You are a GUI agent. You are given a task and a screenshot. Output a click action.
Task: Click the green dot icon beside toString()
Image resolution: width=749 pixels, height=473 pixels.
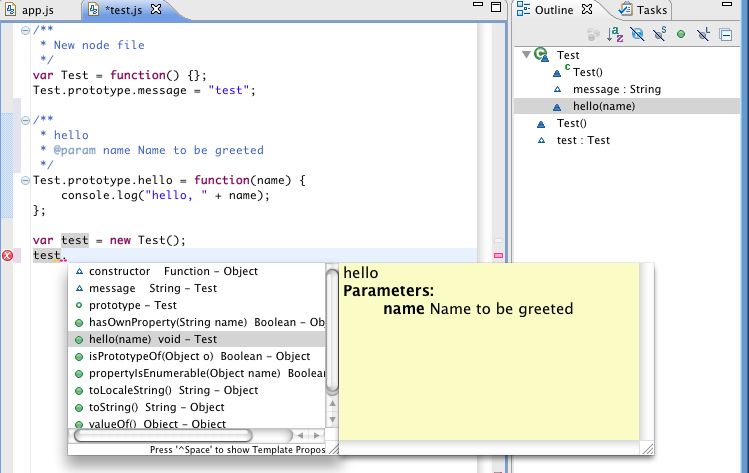[x=79, y=408]
